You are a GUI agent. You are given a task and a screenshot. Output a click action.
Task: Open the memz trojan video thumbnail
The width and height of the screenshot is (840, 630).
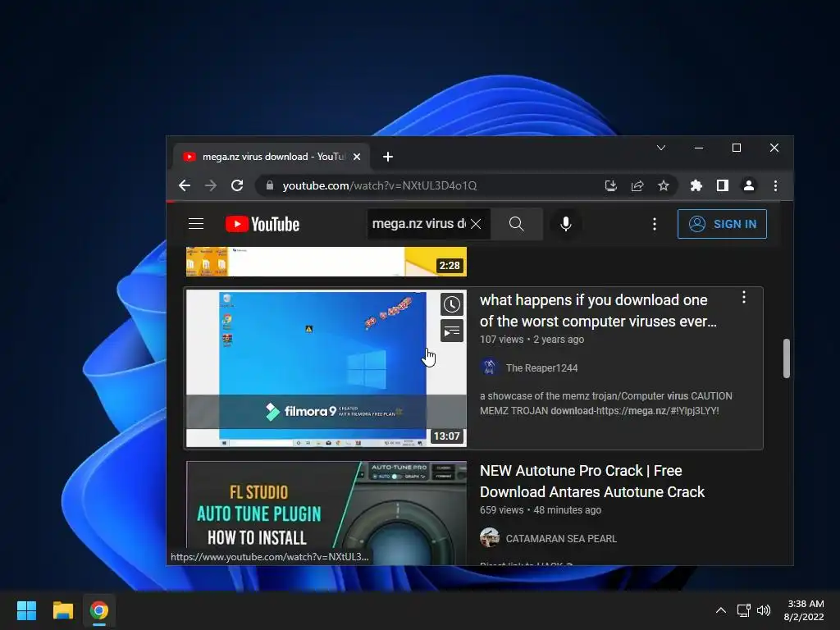tap(326, 368)
